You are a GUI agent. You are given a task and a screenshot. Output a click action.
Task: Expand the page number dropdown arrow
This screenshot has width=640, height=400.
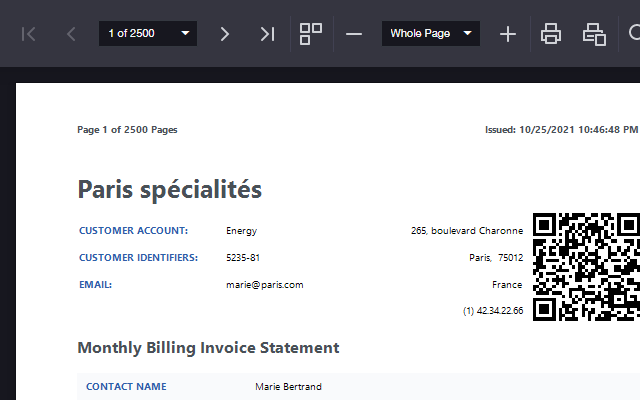[x=185, y=34]
